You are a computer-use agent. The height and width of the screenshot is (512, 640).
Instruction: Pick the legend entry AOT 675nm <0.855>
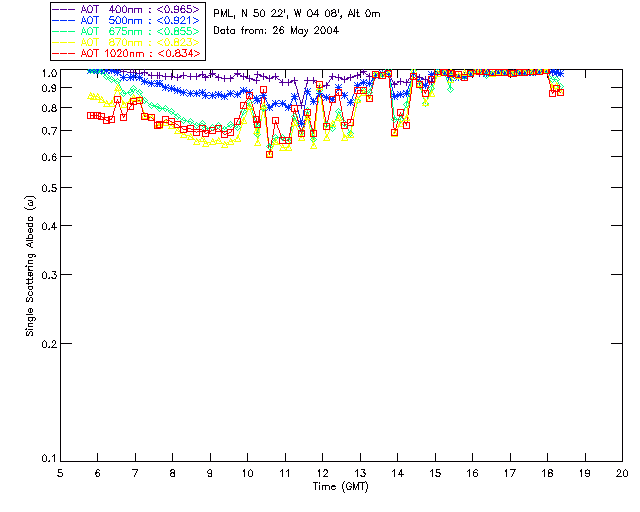(x=126, y=31)
